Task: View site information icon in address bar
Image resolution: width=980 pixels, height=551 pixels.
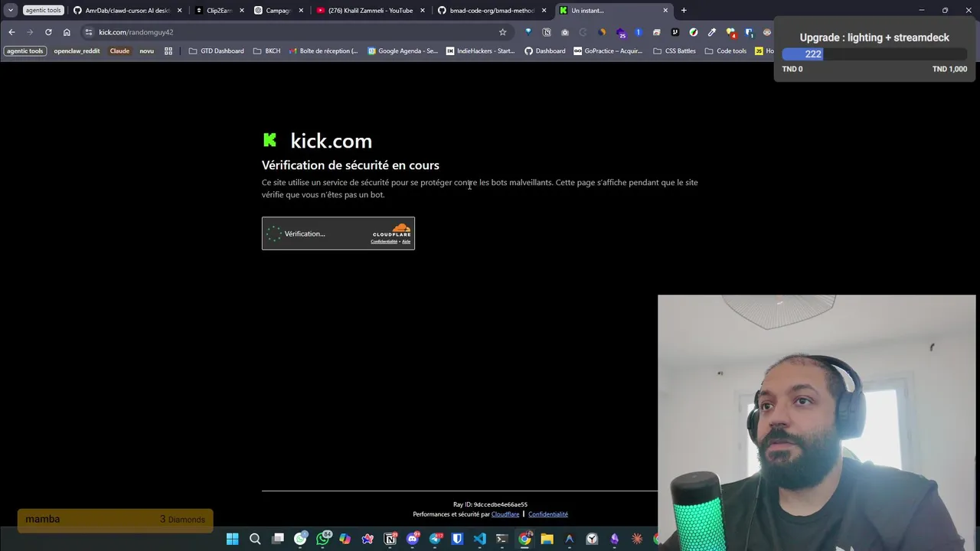Action: (x=89, y=32)
